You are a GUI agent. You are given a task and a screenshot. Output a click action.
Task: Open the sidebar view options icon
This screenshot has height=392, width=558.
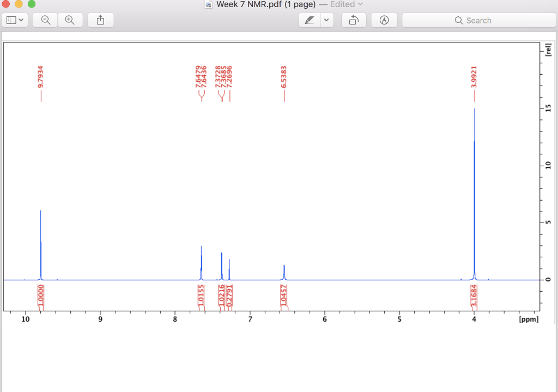pyautogui.click(x=11, y=20)
